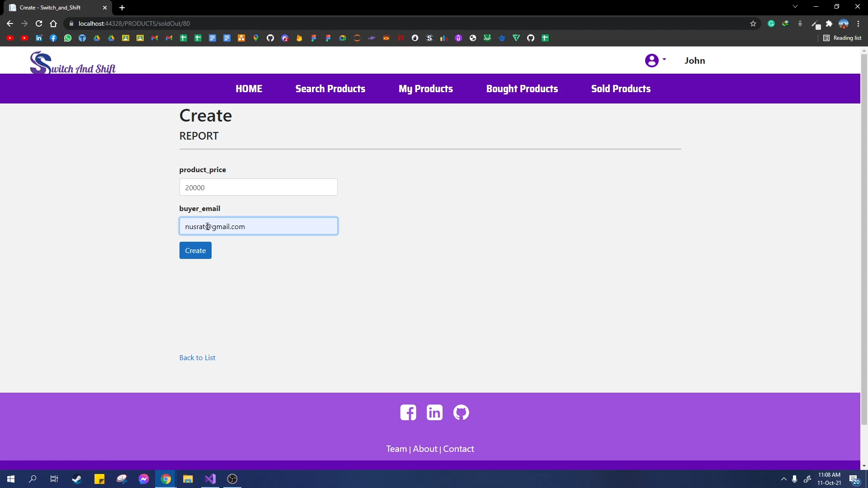Open the GitHub icon in footer
868x488 pixels.
(x=461, y=413)
